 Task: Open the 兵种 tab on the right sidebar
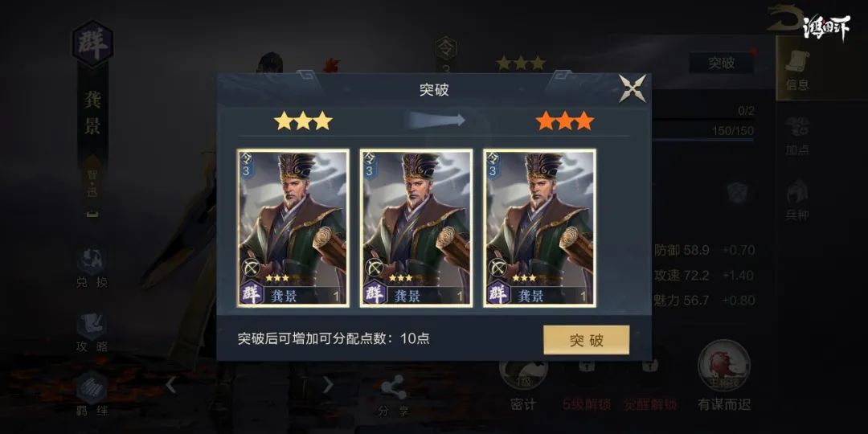pyautogui.click(x=797, y=200)
